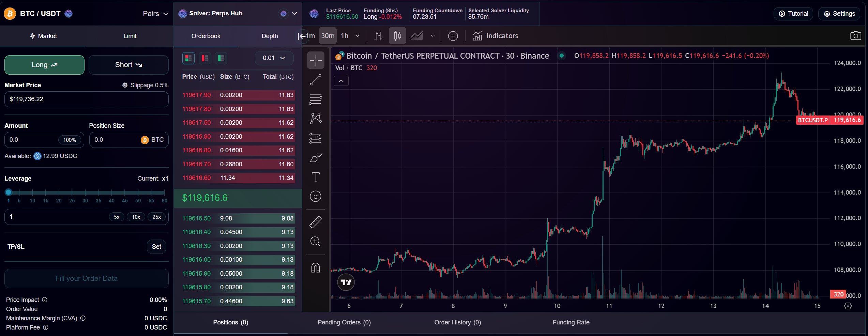
Task: Switch the trade side to Short
Action: point(128,65)
